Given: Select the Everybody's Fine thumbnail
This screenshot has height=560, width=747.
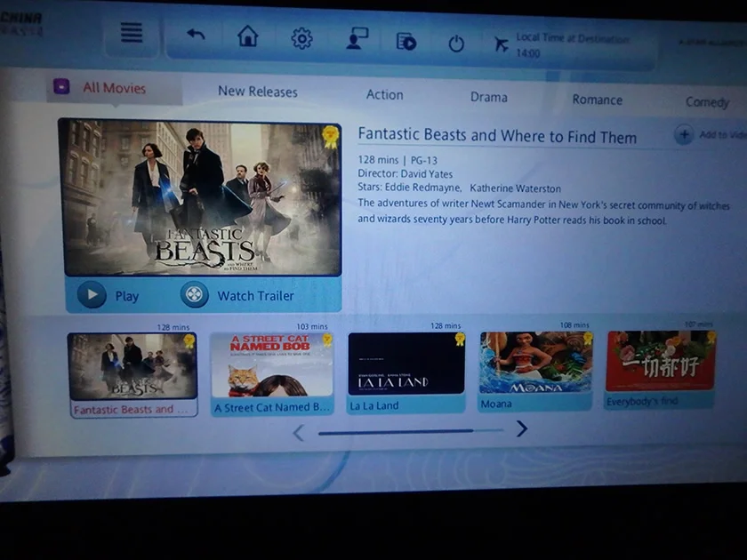Looking at the screenshot, I should [x=660, y=369].
